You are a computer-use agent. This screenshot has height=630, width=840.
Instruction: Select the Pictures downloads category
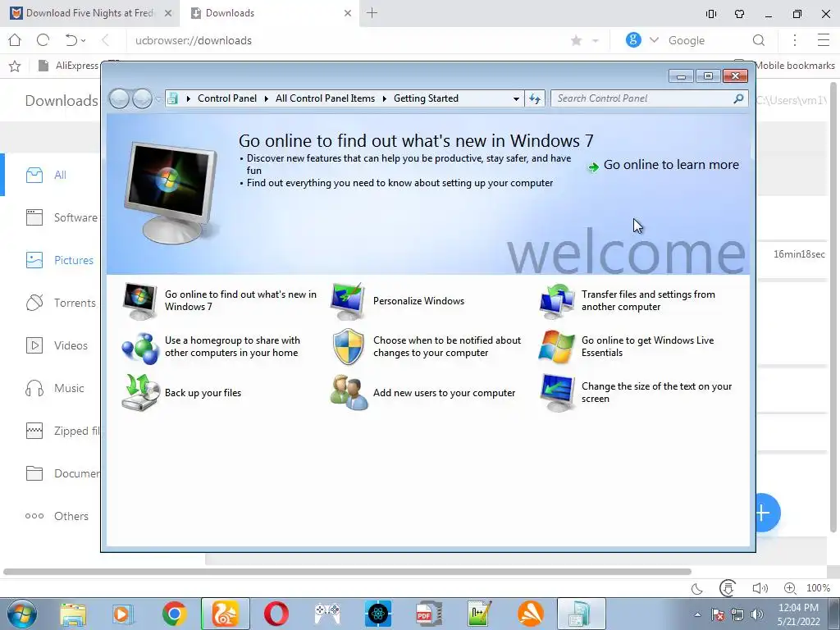(59, 260)
